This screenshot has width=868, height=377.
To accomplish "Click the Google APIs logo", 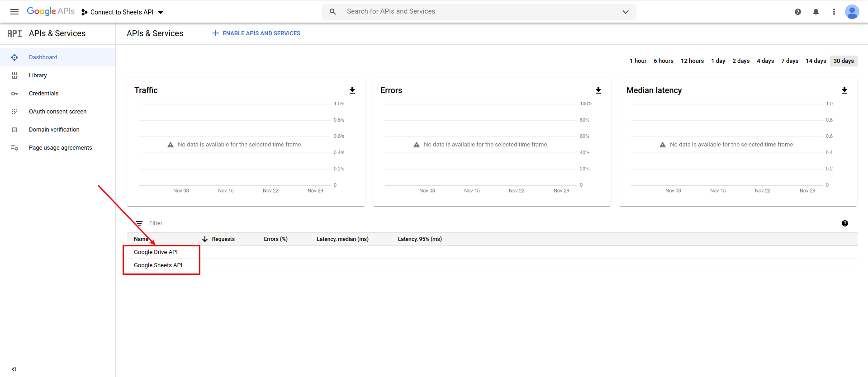I will point(51,11).
